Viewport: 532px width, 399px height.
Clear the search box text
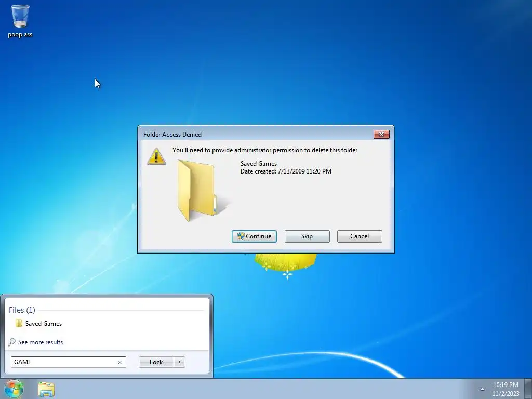coord(119,362)
